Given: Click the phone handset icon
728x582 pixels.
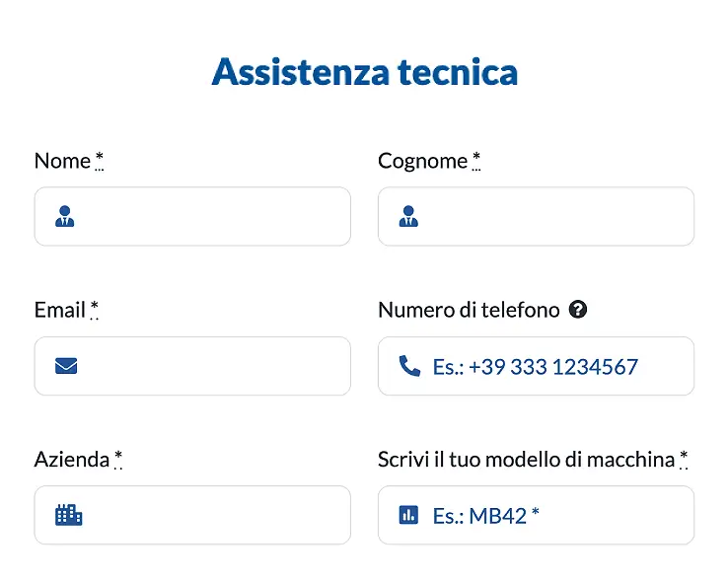Looking at the screenshot, I should tap(409, 366).
